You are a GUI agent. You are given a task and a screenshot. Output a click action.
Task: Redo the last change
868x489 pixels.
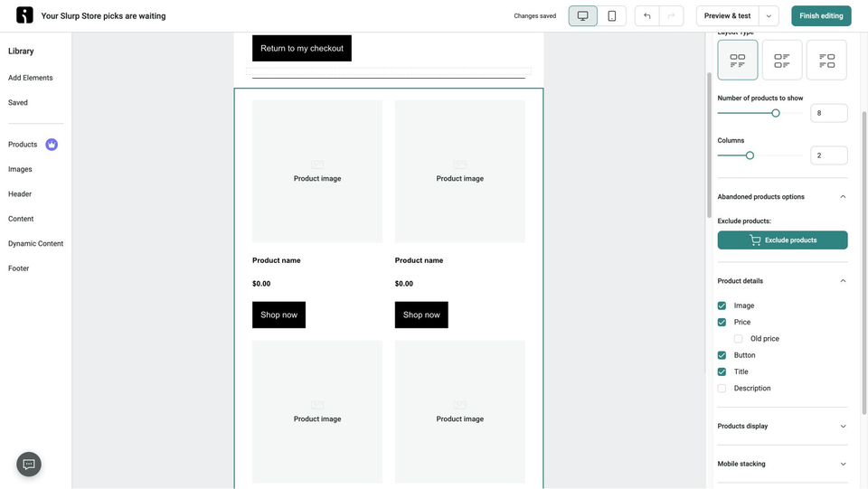click(x=672, y=16)
